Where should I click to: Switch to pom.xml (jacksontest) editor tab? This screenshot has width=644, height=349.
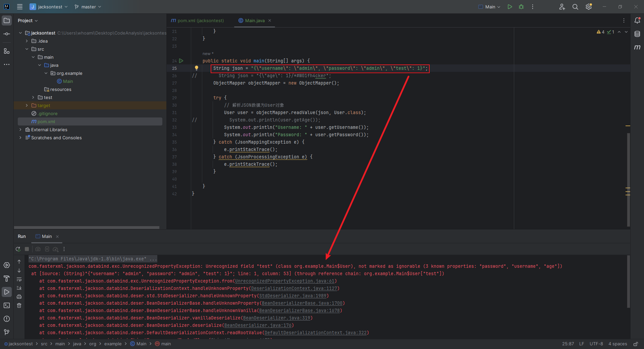pos(197,20)
